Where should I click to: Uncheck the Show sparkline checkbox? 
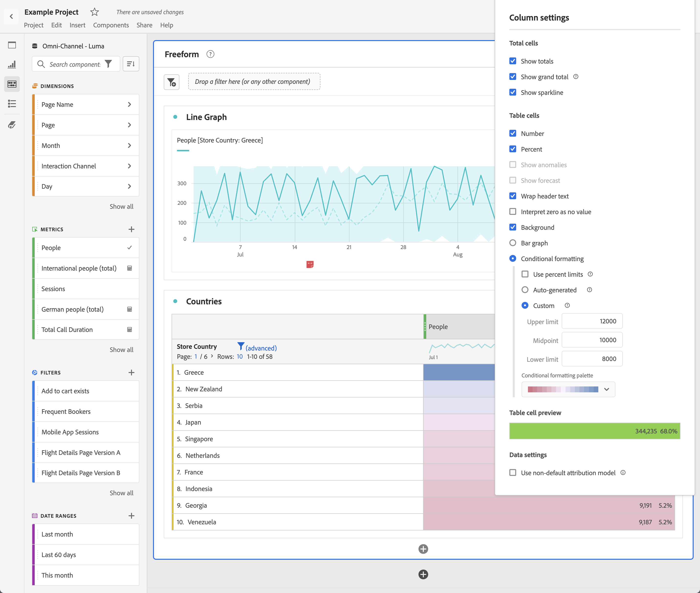(513, 92)
